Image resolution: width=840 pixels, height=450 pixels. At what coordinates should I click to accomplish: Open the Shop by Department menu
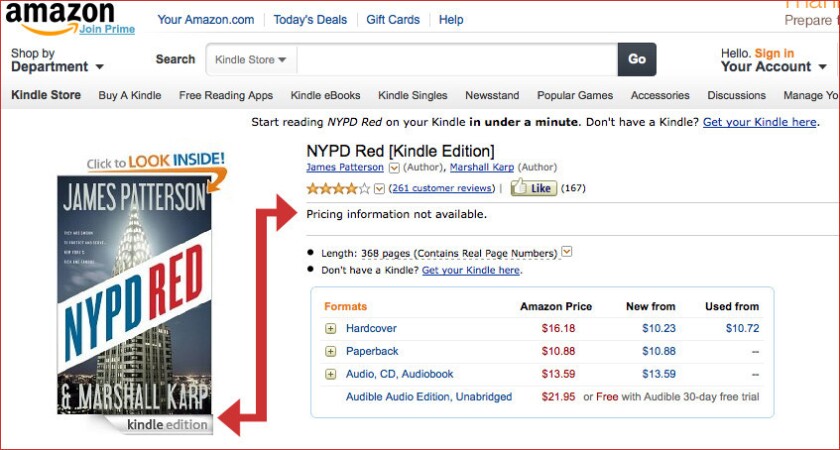click(57, 60)
